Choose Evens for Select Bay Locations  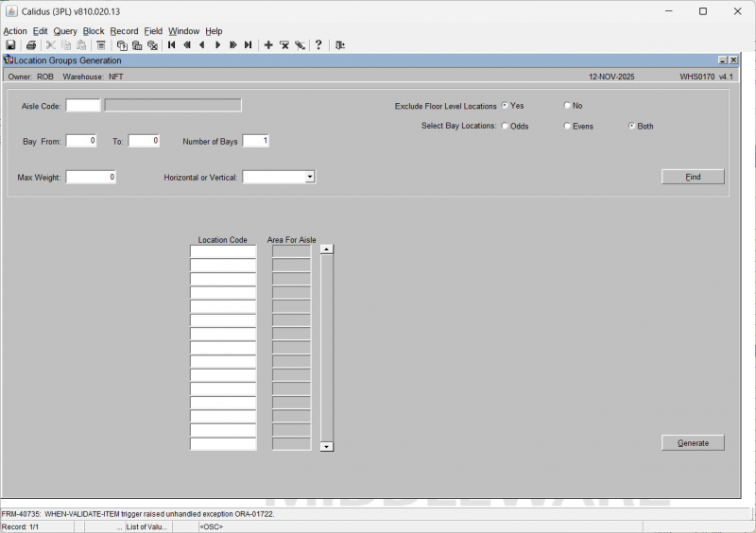tap(567, 126)
